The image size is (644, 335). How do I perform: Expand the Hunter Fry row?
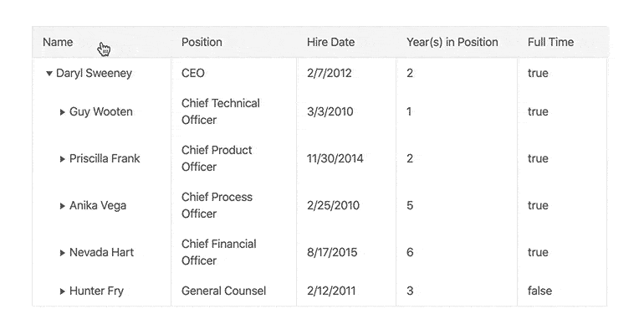click(x=63, y=291)
